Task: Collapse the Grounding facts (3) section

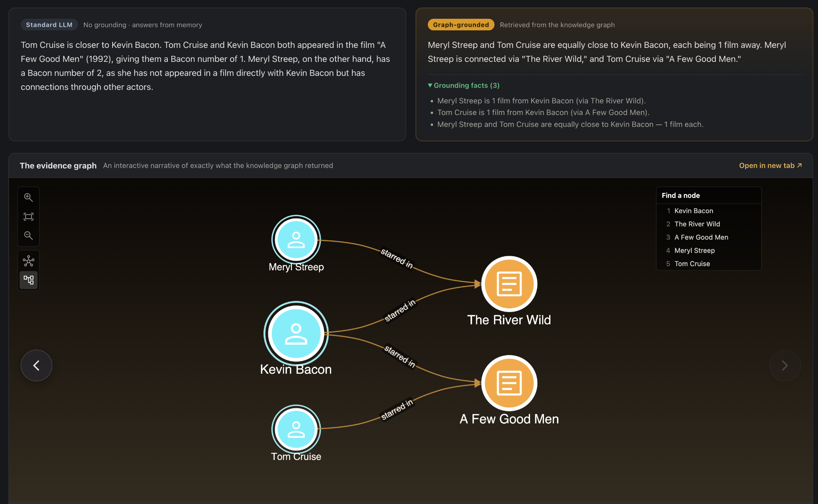Action: point(464,85)
